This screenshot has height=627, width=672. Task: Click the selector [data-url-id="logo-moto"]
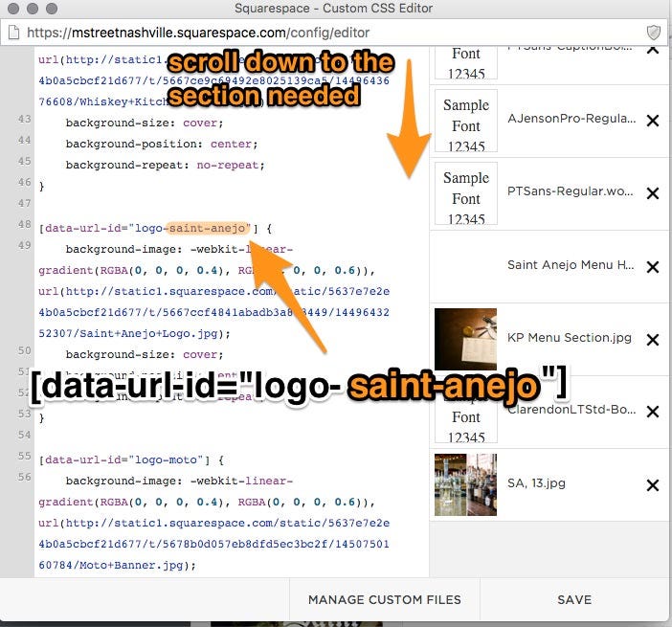pyautogui.click(x=124, y=459)
